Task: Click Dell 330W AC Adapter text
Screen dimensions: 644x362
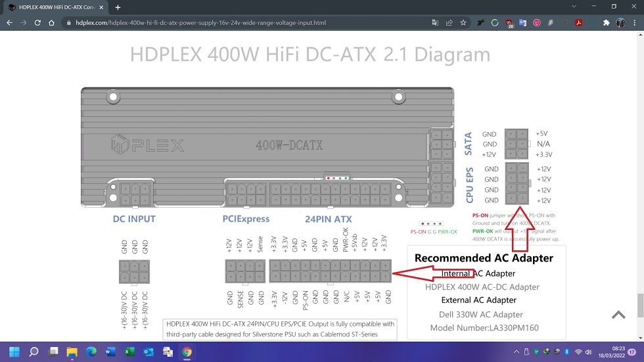Action: 481,315
